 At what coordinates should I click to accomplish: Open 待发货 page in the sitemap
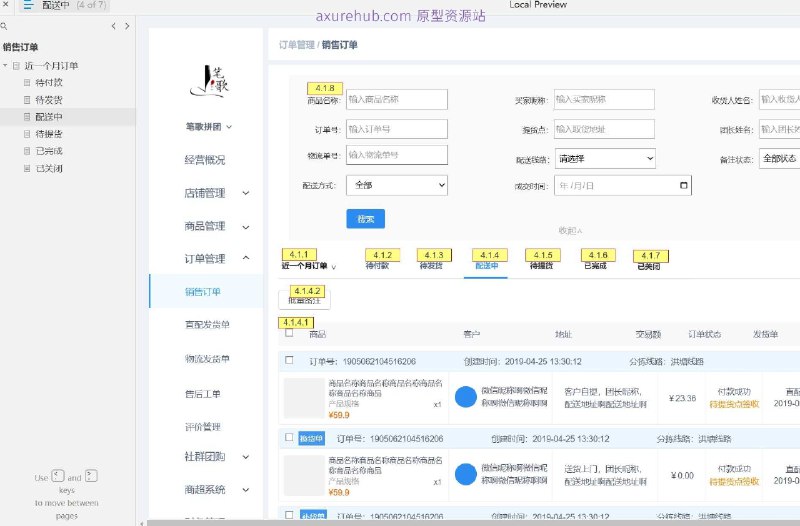coord(49,100)
